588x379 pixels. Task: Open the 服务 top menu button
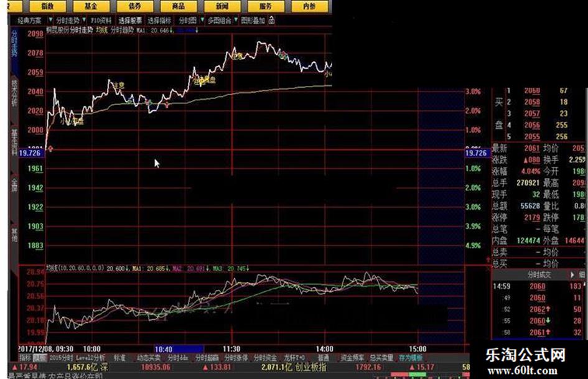click(x=266, y=6)
